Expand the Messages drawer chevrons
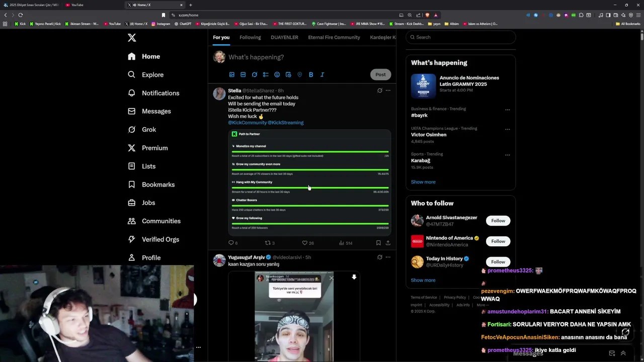The image size is (644, 362). pyautogui.click(x=623, y=353)
